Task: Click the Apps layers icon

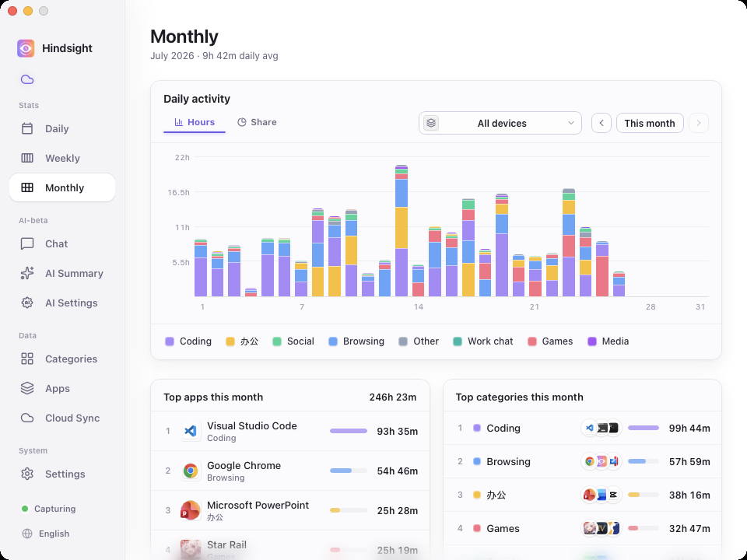Action: coord(27,389)
